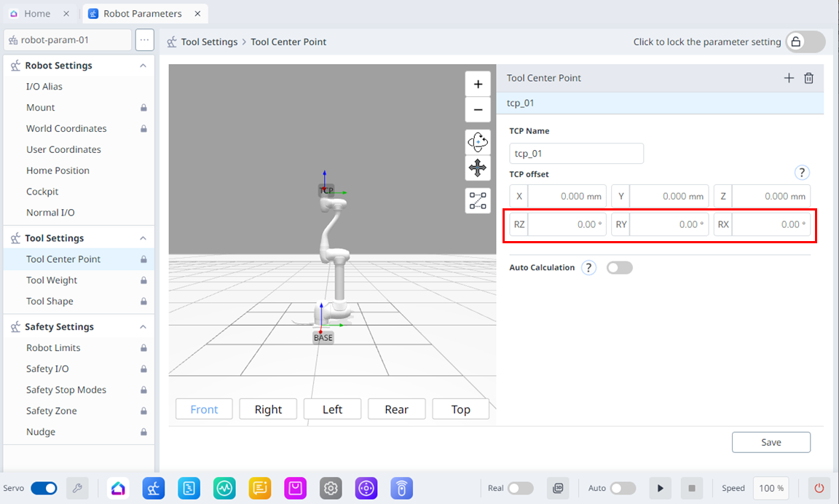The height and width of the screenshot is (504, 839).
Task: Open Tool Weight in the sidebar
Action: tap(52, 280)
